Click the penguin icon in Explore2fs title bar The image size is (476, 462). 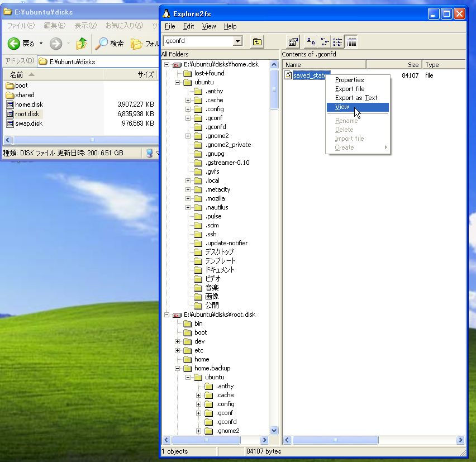tap(166, 13)
